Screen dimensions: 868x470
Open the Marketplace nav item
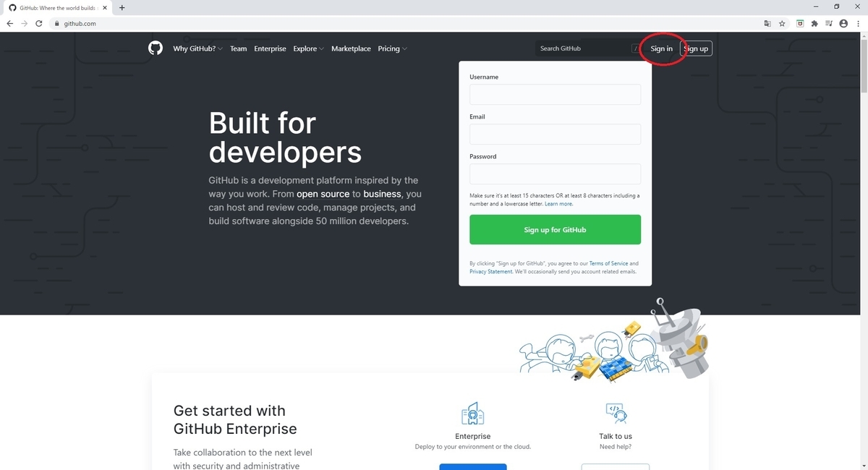(x=351, y=48)
